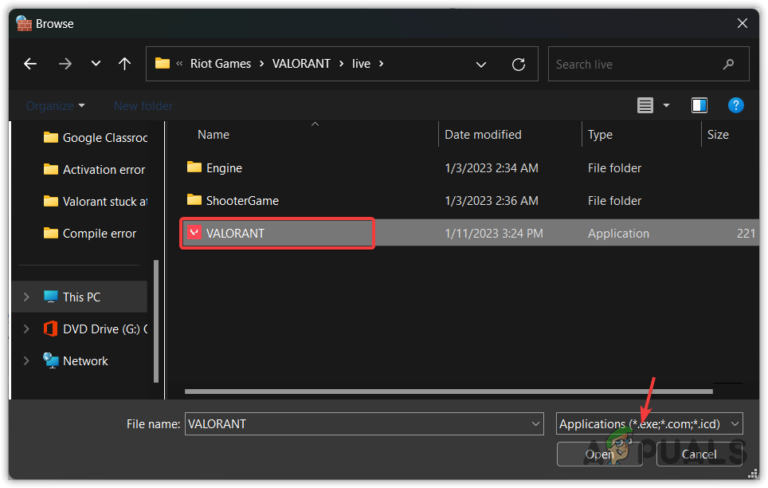The image size is (768, 488).
Task: Expand chevron after Riot Games breadcrumb
Action: pos(262,64)
